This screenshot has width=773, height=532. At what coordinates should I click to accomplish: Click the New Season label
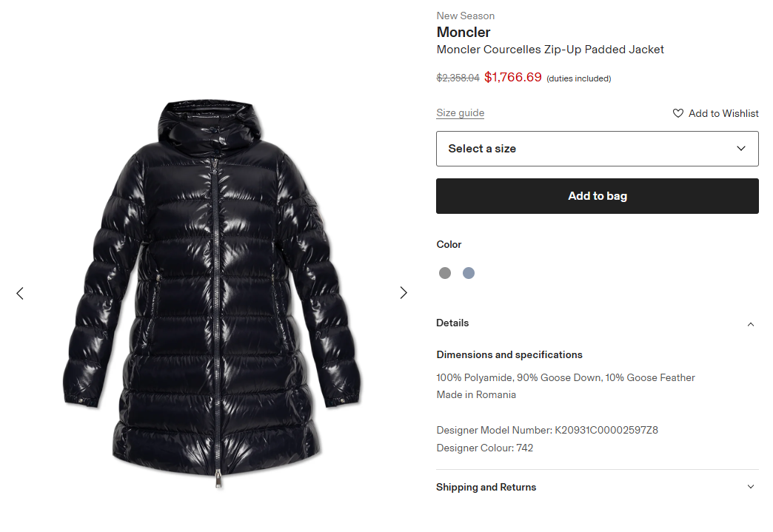coord(465,16)
